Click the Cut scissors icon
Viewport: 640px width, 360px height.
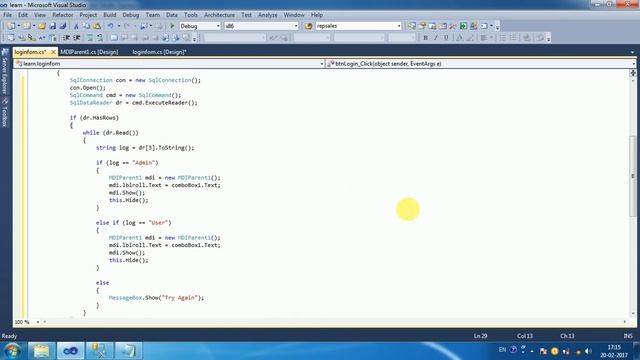[76, 26]
